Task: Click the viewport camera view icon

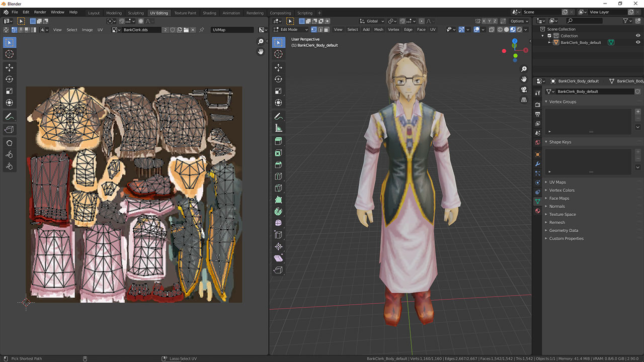Action: pyautogui.click(x=524, y=89)
